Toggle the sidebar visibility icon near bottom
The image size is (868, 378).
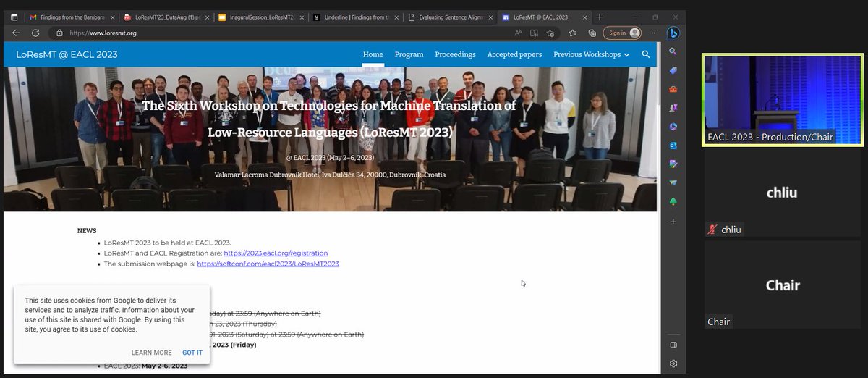[x=673, y=345]
